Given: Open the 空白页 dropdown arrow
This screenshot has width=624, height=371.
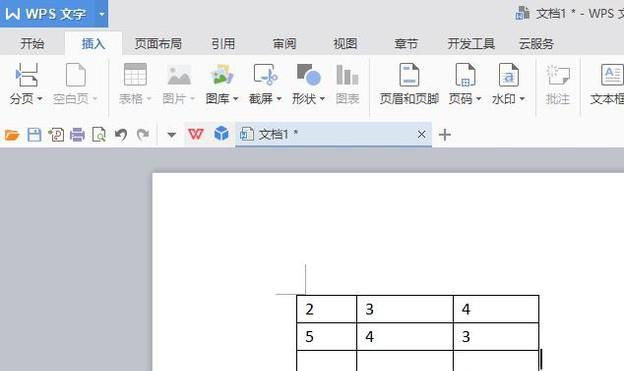Looking at the screenshot, I should (x=95, y=99).
